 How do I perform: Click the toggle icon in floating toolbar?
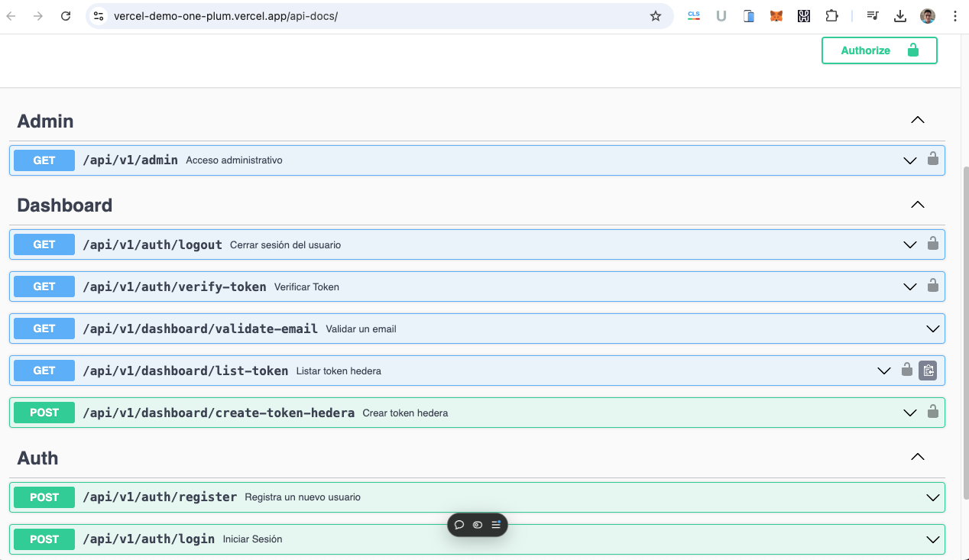[x=478, y=525]
